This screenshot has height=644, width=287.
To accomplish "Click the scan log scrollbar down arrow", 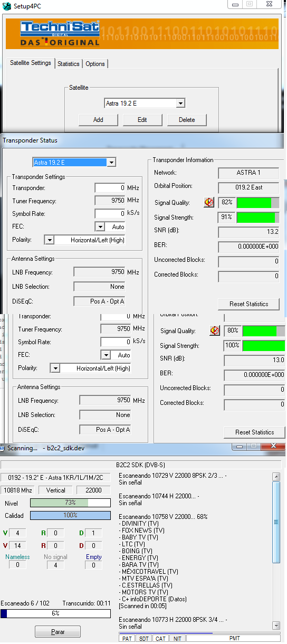I will click(276, 626).
